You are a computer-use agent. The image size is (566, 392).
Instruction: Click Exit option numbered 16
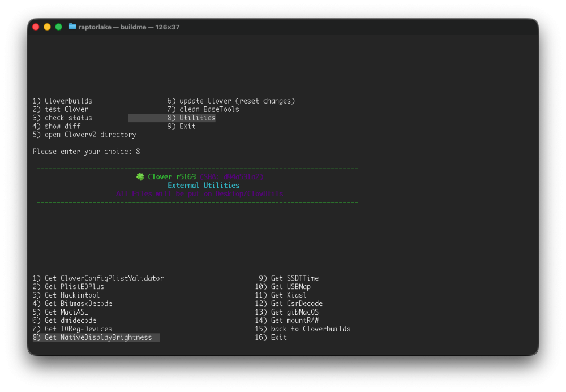pos(271,338)
